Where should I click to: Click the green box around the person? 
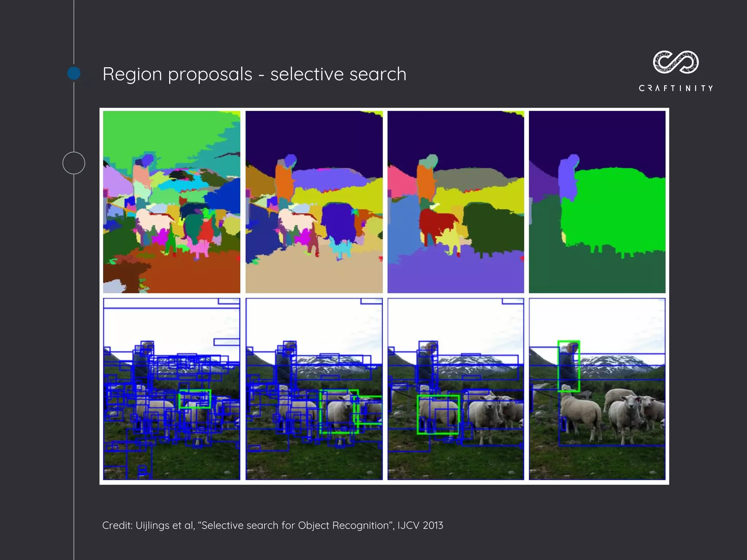coord(569,366)
